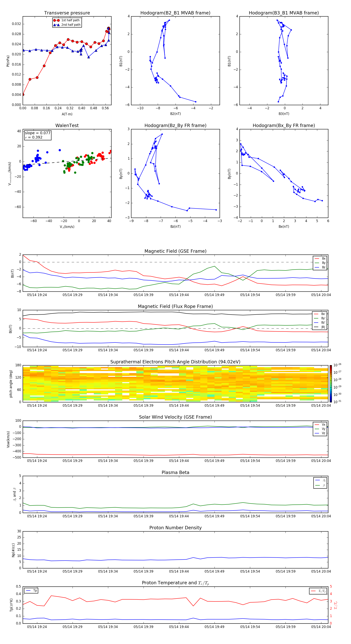
Task: Click the 'Plasma Beta' plot title
Action: tap(175, 473)
